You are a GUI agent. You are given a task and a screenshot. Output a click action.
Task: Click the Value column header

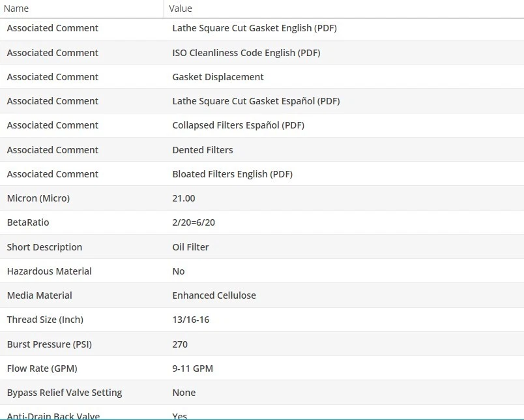tap(181, 8)
